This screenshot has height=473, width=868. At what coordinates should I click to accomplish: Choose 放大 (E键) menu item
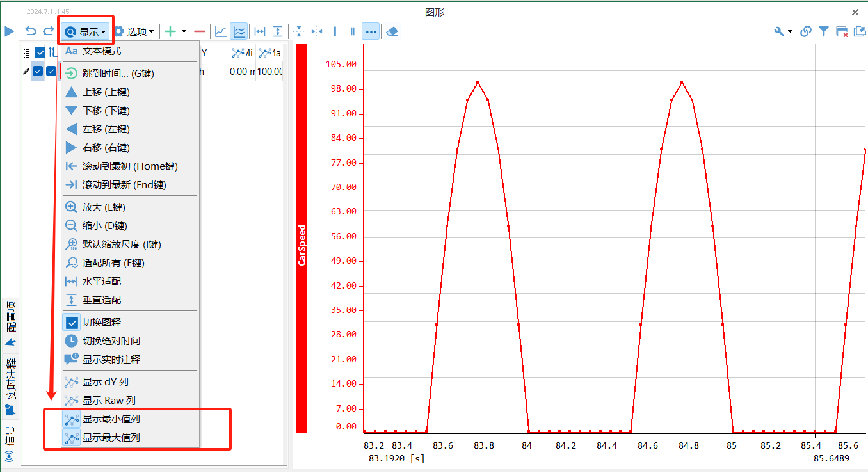click(130, 207)
